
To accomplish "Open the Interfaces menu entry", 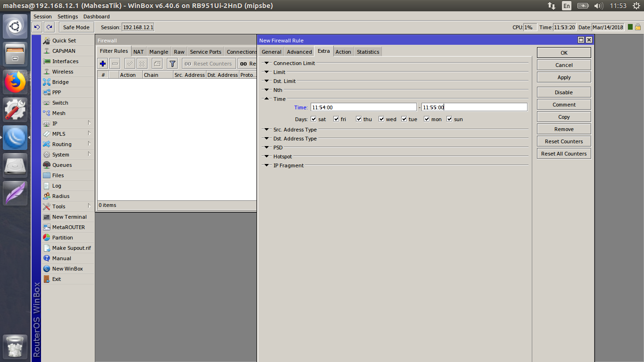I will [x=65, y=61].
